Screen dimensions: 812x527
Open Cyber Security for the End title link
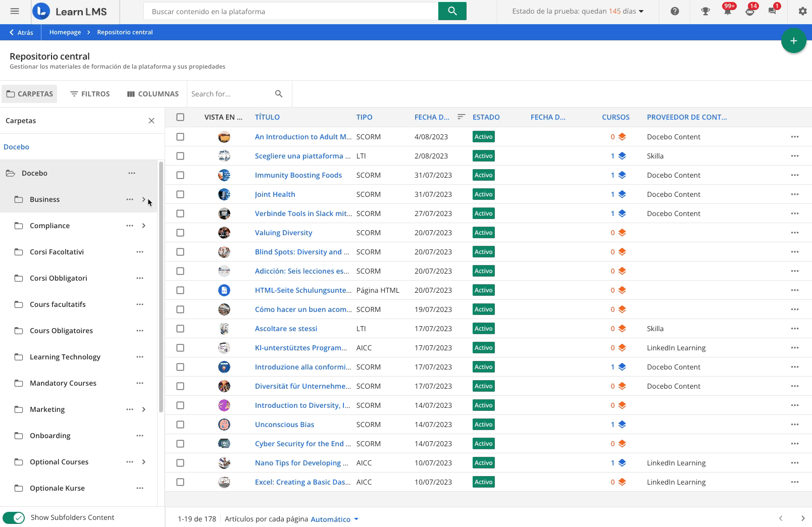pyautogui.click(x=303, y=444)
